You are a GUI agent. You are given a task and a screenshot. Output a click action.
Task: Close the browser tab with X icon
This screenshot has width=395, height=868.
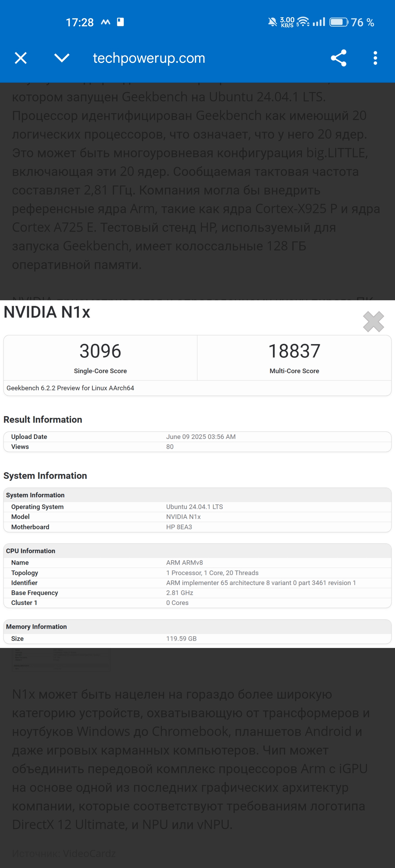point(21,58)
